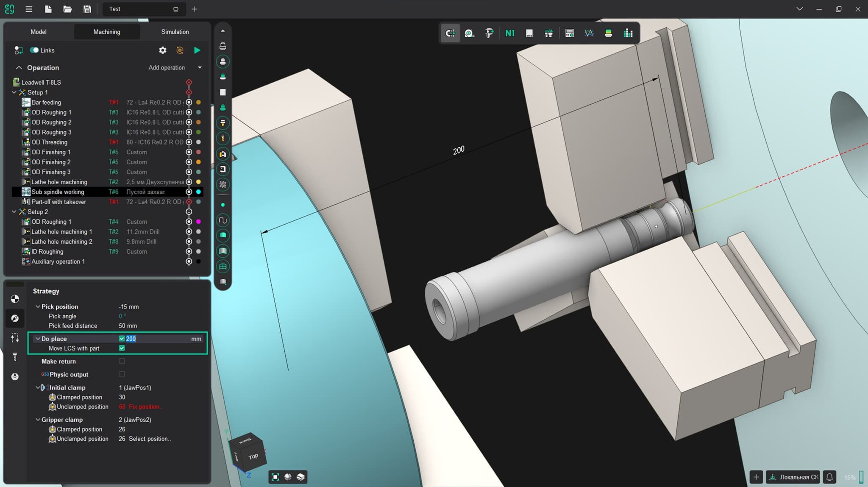Switch to the Simulation tab
The height and width of the screenshot is (487, 868).
click(175, 32)
